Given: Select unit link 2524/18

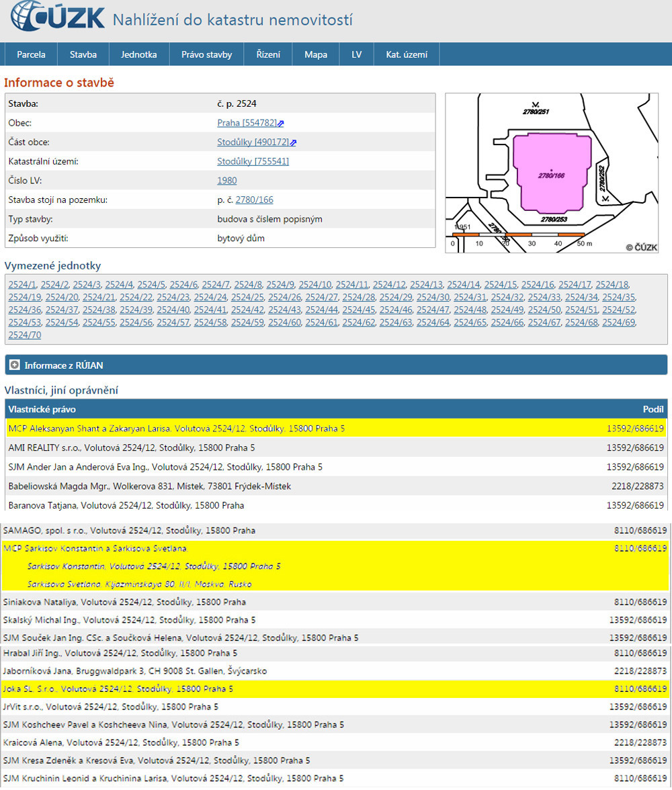Looking at the screenshot, I should (612, 285).
